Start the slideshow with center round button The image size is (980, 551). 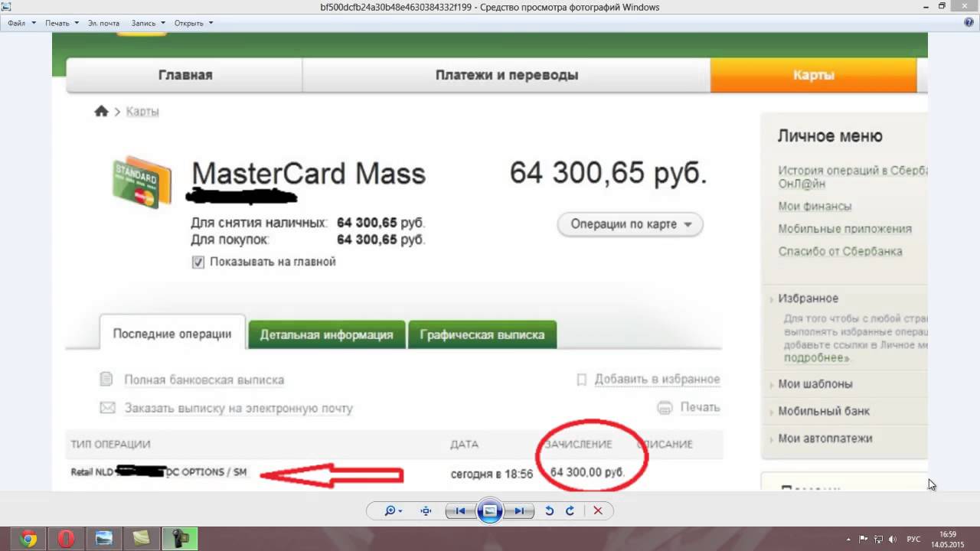tap(490, 510)
